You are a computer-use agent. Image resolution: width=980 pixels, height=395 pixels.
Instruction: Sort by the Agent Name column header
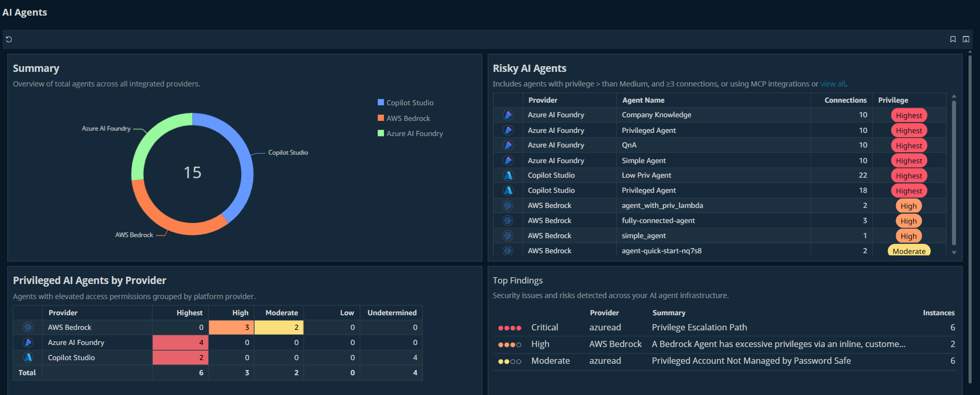(643, 100)
